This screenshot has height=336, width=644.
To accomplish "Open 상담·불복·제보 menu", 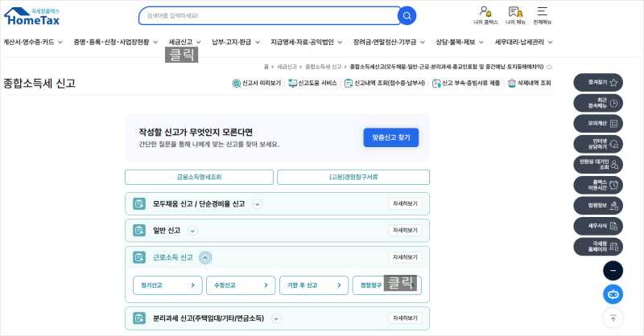I will point(460,42).
